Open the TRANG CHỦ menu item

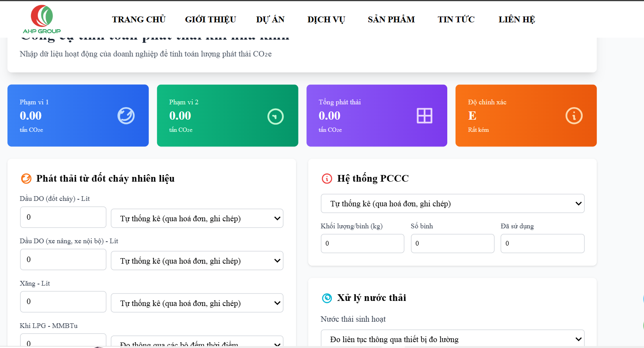[139, 19]
